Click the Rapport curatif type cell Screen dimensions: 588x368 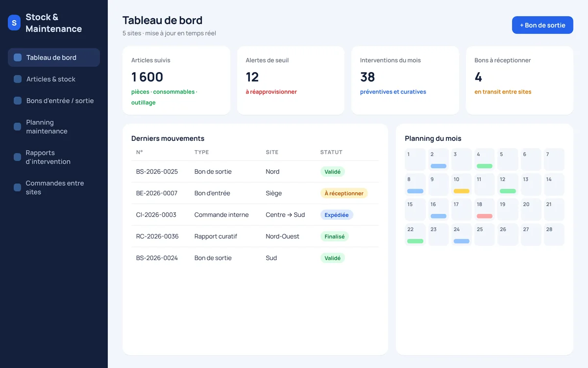(x=216, y=237)
